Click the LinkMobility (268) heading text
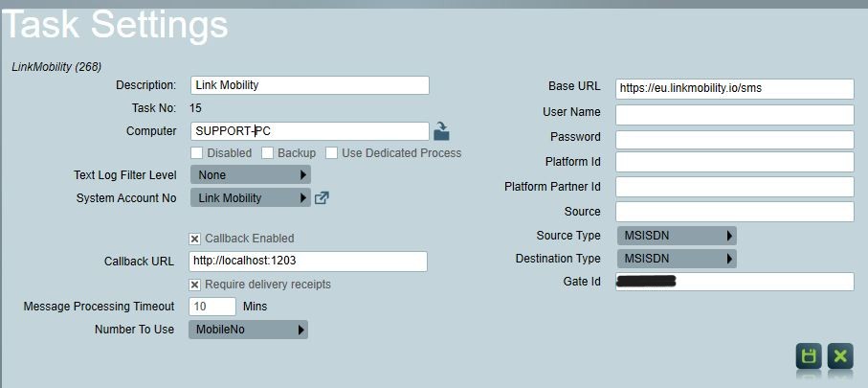This screenshot has height=388, width=868. coord(56,67)
